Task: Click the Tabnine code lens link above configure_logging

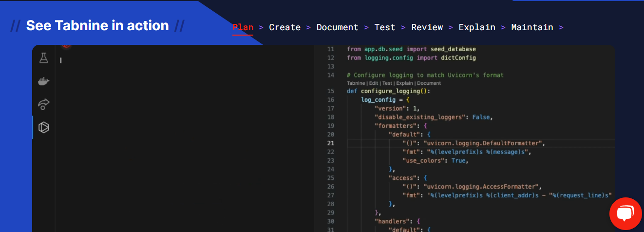Action: tap(355, 83)
